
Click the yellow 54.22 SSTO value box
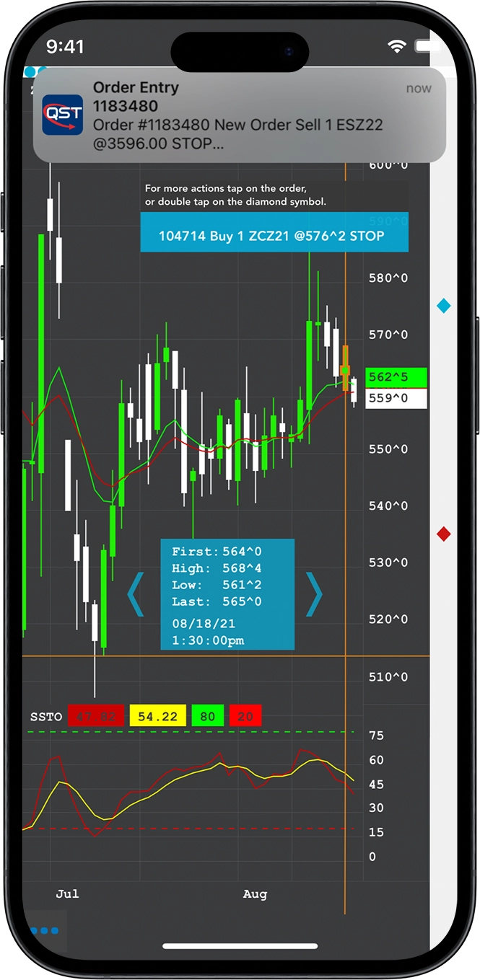[x=157, y=716]
